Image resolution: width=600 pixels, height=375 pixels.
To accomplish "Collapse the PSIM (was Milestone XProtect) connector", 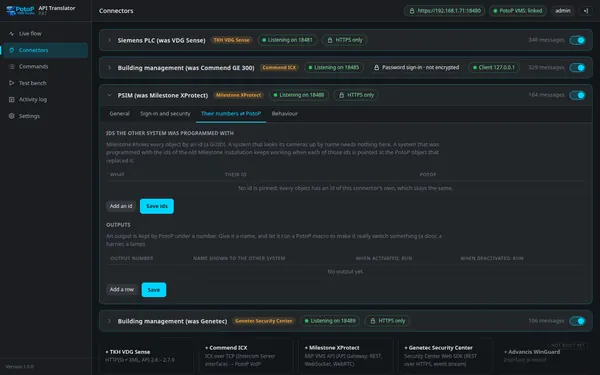I will click(x=109, y=95).
